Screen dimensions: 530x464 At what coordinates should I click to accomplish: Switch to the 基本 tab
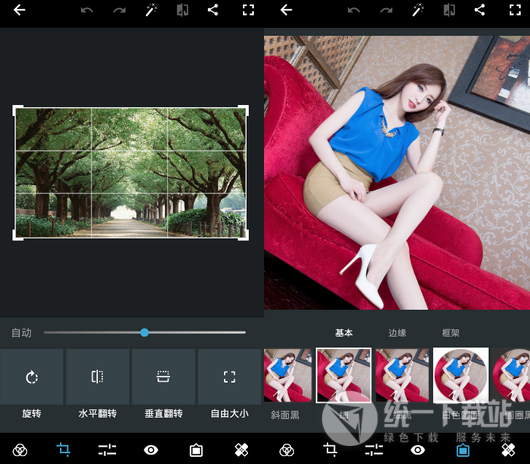[344, 333]
